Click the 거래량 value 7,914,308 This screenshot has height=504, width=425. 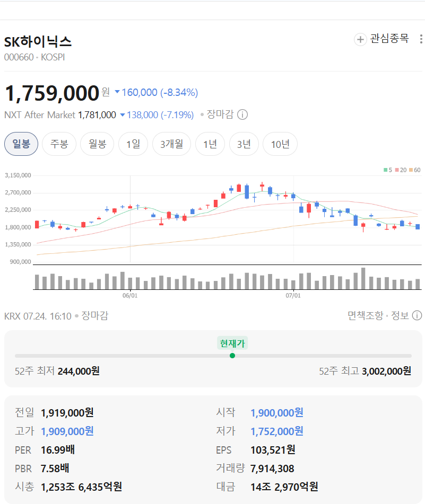coord(272,468)
